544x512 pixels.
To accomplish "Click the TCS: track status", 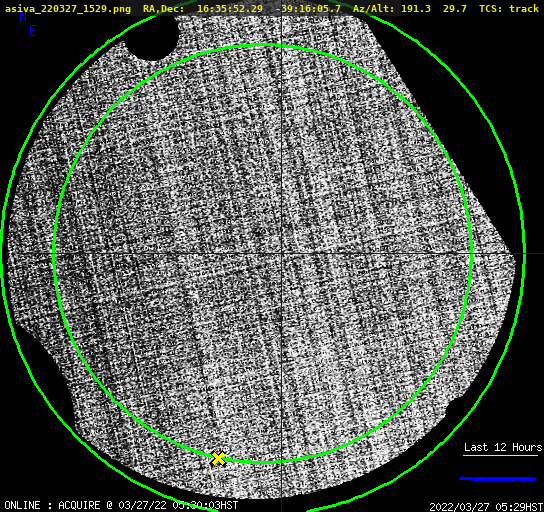I will pyautogui.click(x=509, y=9).
